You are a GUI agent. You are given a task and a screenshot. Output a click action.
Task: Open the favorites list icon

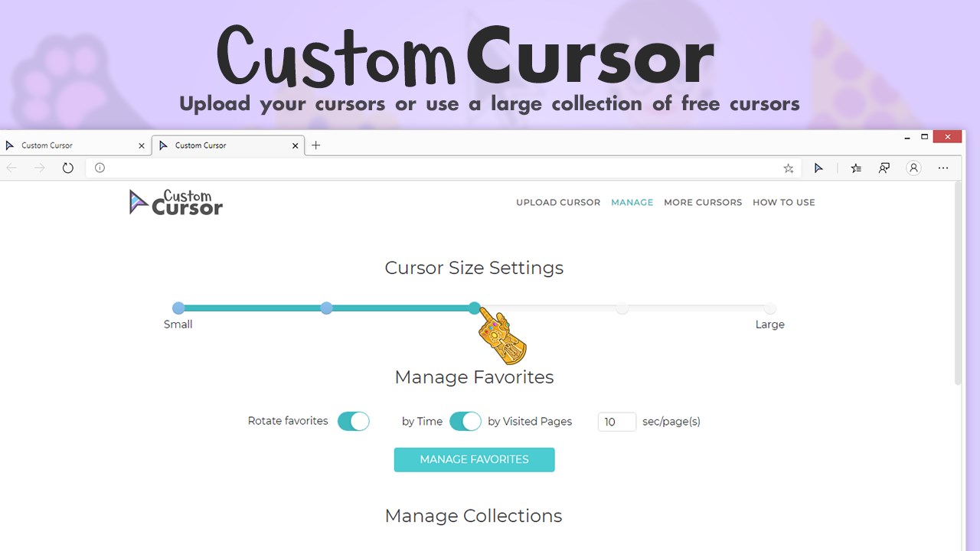[856, 168]
